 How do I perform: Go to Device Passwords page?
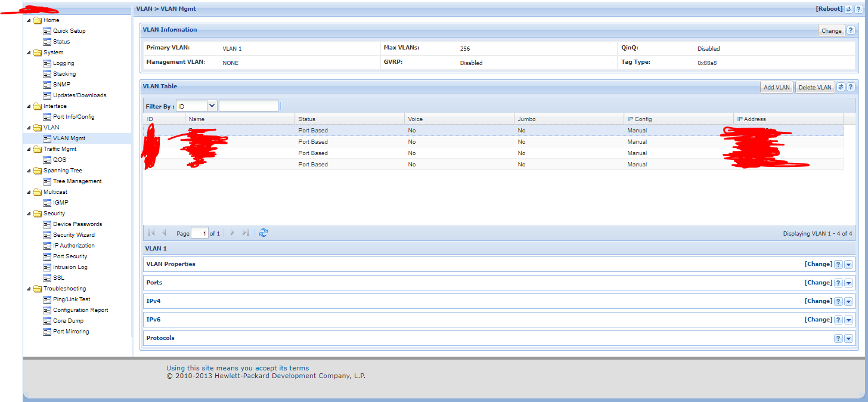[x=77, y=224]
